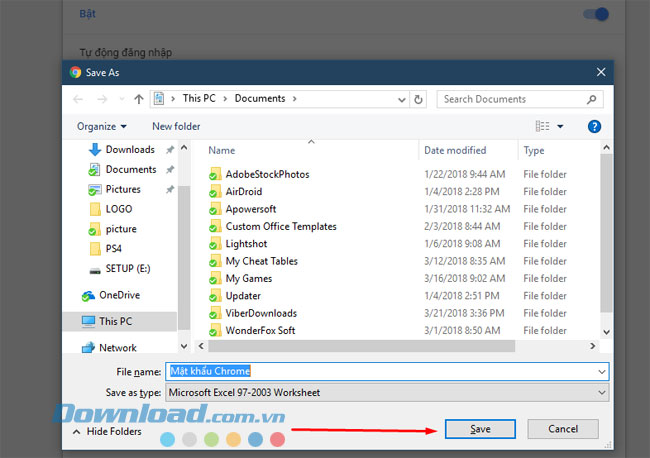650x458 pixels.
Task: Collapse with Hide Folders
Action: click(107, 431)
